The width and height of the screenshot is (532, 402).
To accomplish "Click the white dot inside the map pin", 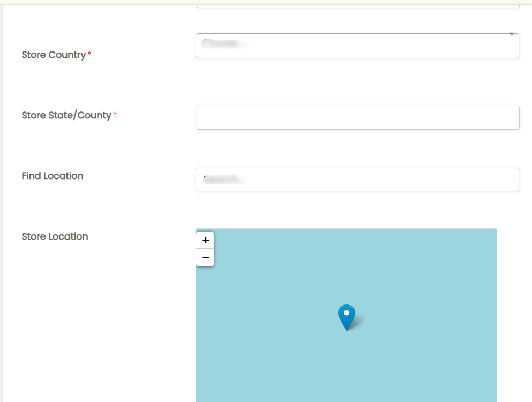I will pos(347,312).
